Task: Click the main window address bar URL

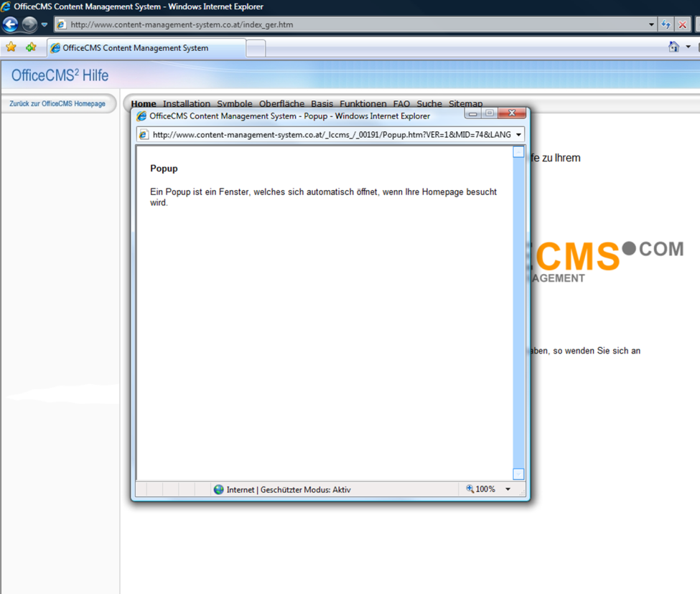Action: coord(182,24)
